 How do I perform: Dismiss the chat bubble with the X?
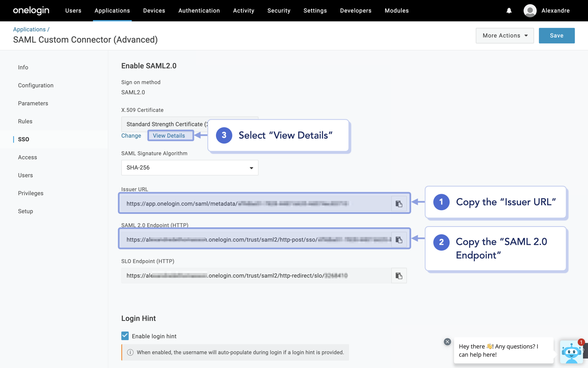coord(447,341)
